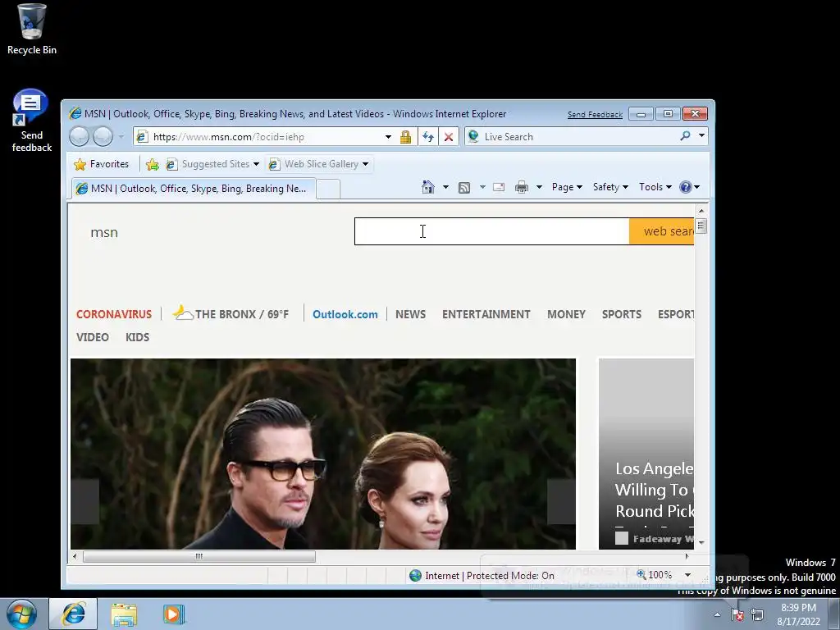Screen dimensions: 840x630
Task: Open the Tools menu
Action: point(655,187)
